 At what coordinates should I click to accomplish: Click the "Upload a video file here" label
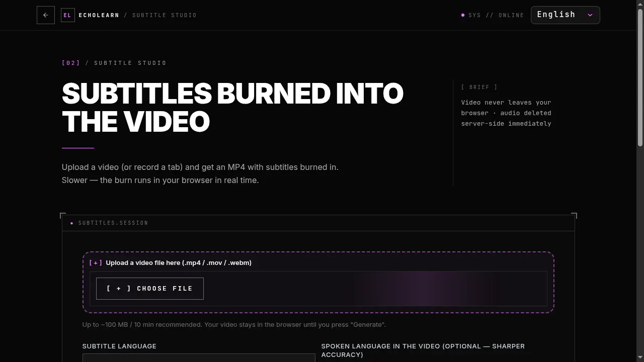pos(179,262)
